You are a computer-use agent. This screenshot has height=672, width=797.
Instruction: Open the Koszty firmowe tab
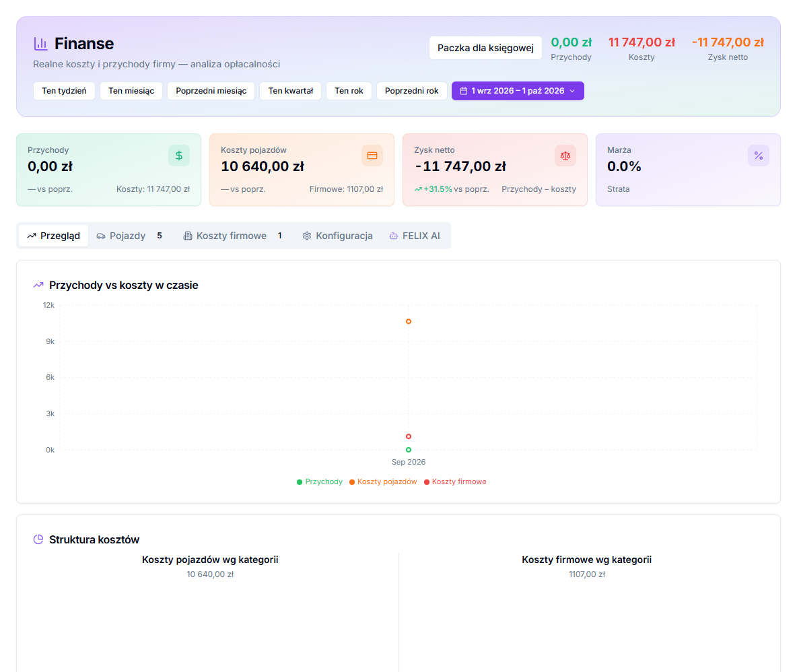coord(233,236)
